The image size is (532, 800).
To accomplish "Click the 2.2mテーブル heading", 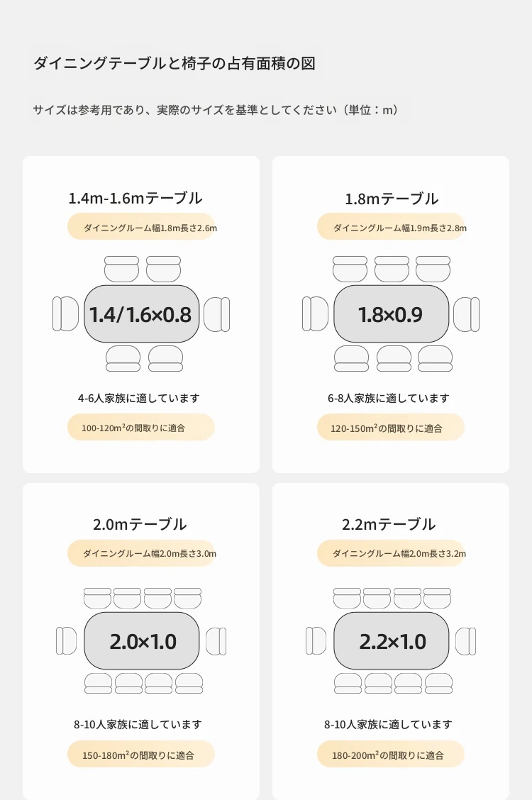I will coord(389,525).
